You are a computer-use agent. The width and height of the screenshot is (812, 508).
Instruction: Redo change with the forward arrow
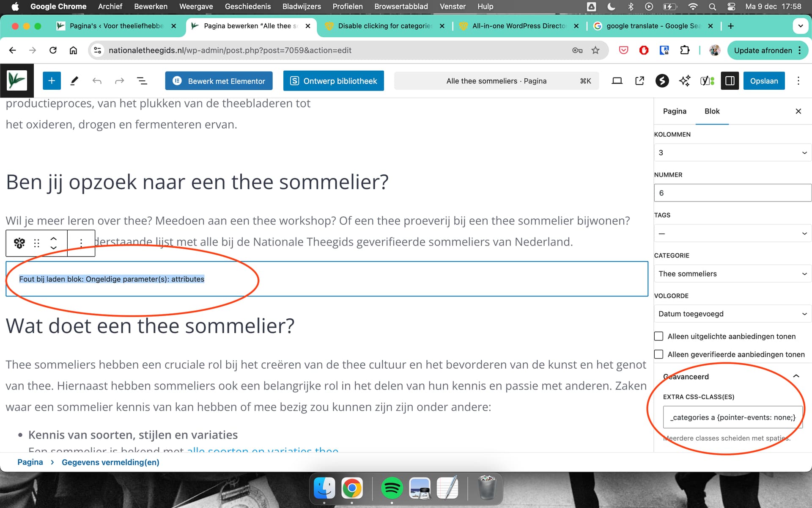120,81
